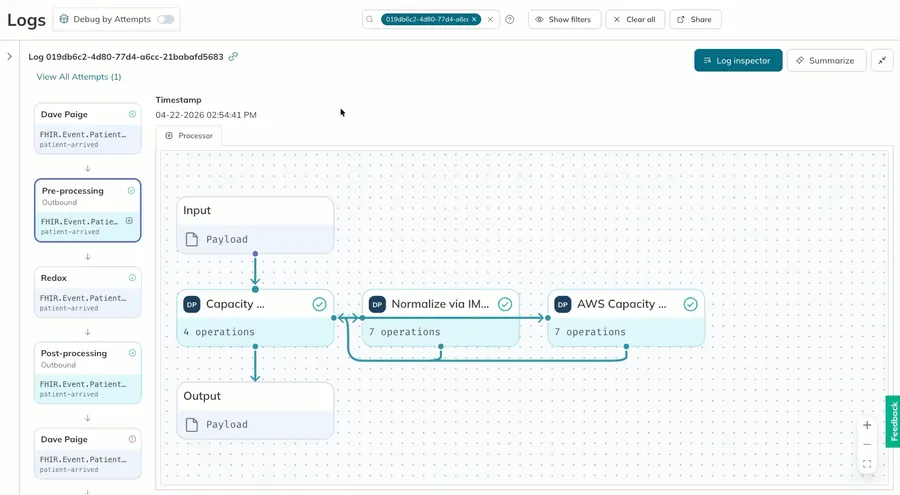
Task: Click the Normalize node green check icon
Action: tap(505, 304)
